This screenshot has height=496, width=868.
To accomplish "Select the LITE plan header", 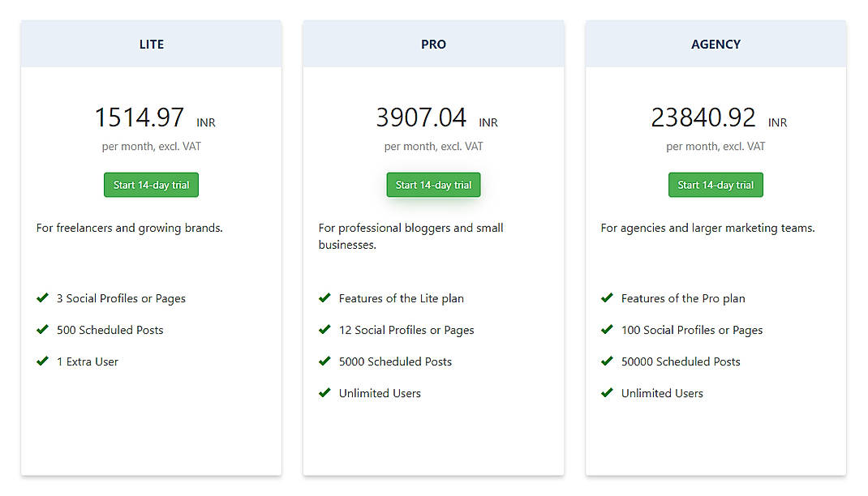I will pyautogui.click(x=151, y=44).
